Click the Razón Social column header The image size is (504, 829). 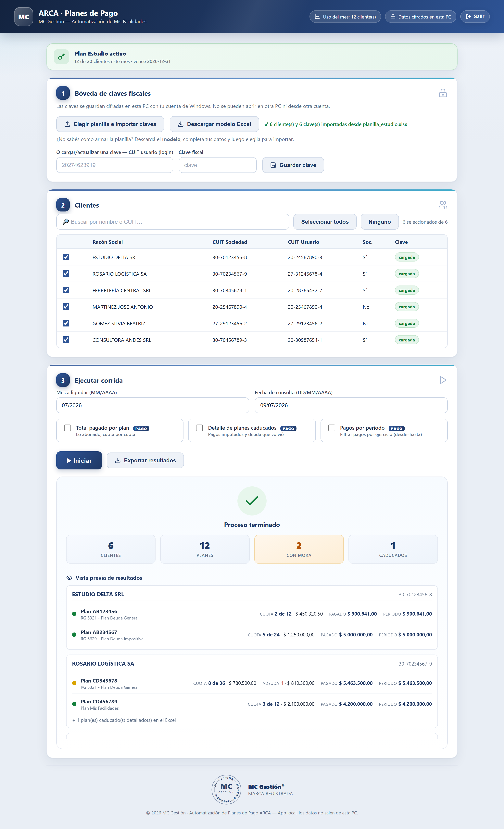click(108, 242)
